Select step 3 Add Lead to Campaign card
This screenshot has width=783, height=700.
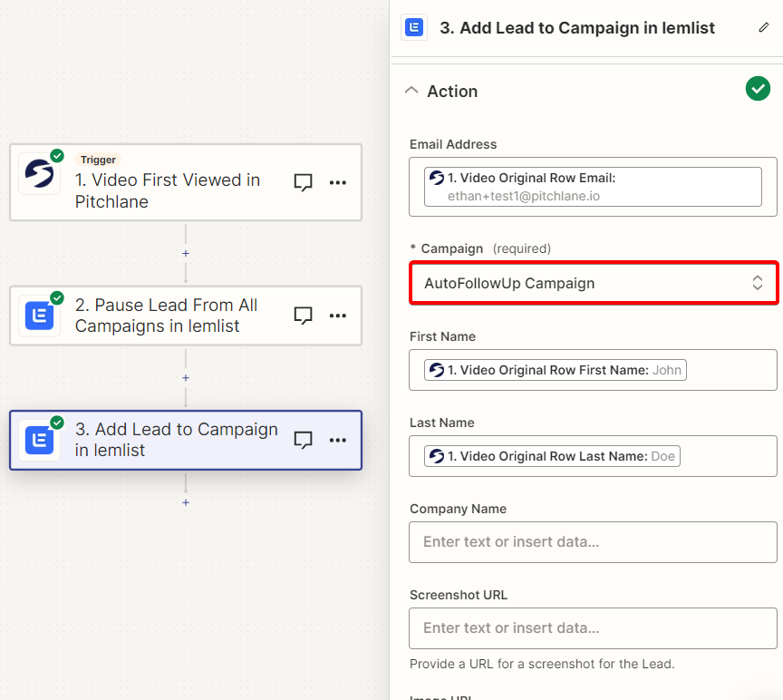186,440
